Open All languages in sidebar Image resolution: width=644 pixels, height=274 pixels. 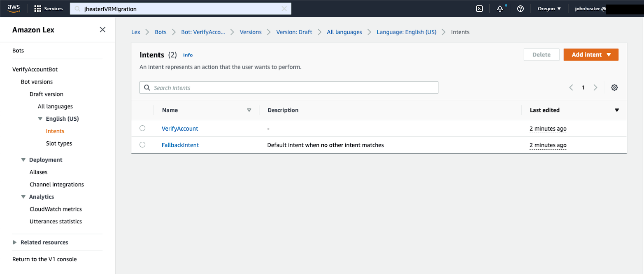point(55,106)
